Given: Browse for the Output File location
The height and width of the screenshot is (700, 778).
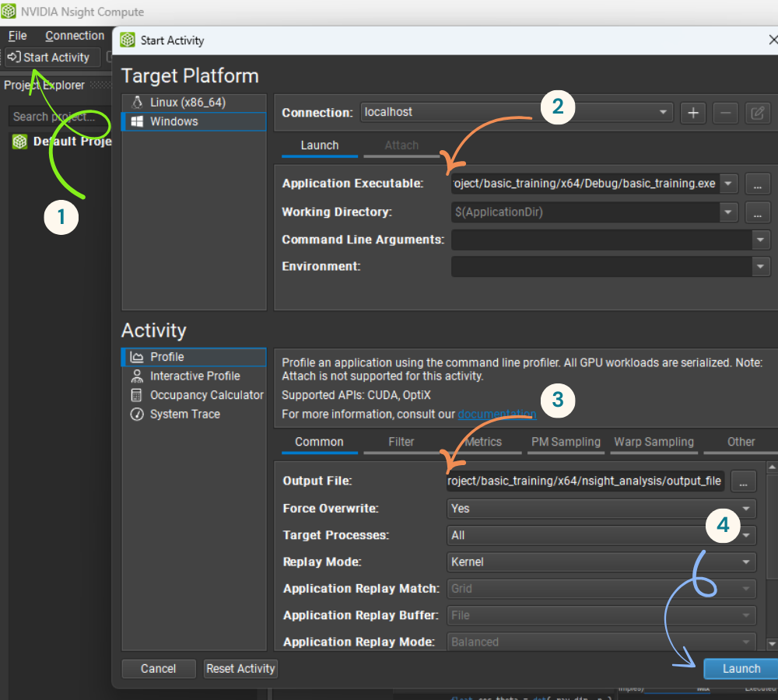Looking at the screenshot, I should pyautogui.click(x=743, y=481).
